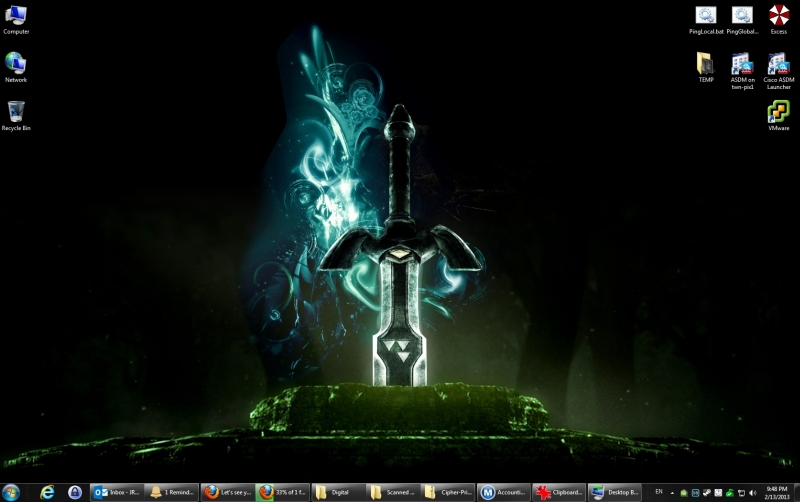The height and width of the screenshot is (502, 800).
Task: Open the Clipboard taskbar application
Action: tap(559, 492)
